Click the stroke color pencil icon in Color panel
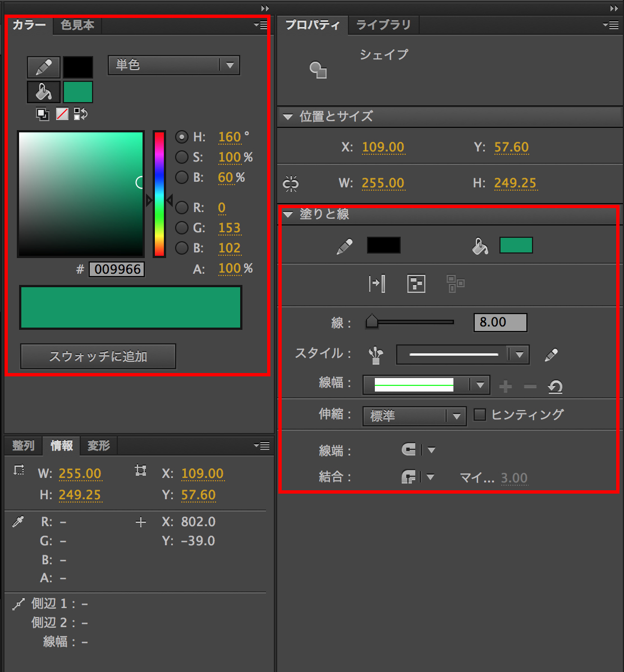Image resolution: width=624 pixels, height=672 pixels. [x=44, y=67]
